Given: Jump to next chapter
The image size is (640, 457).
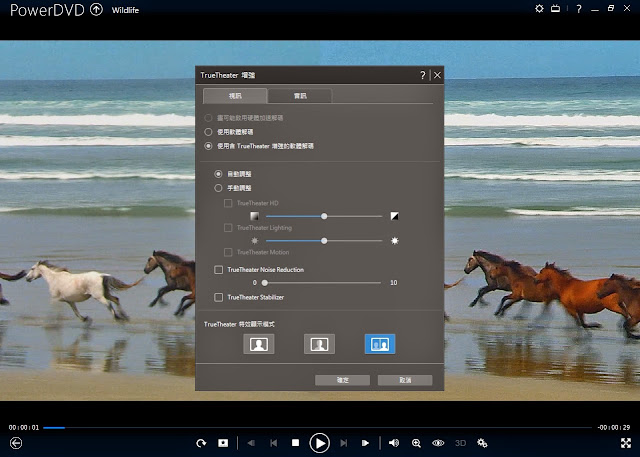Looking at the screenshot, I should (x=344, y=443).
